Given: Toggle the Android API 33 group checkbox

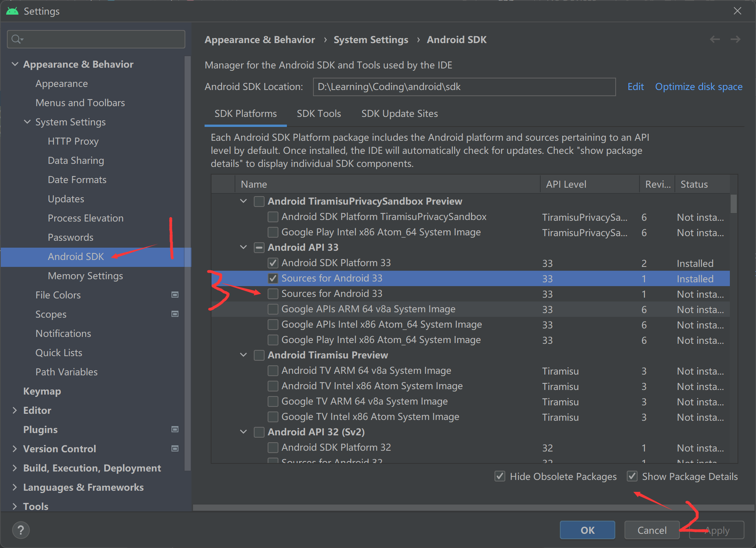Looking at the screenshot, I should click(259, 248).
